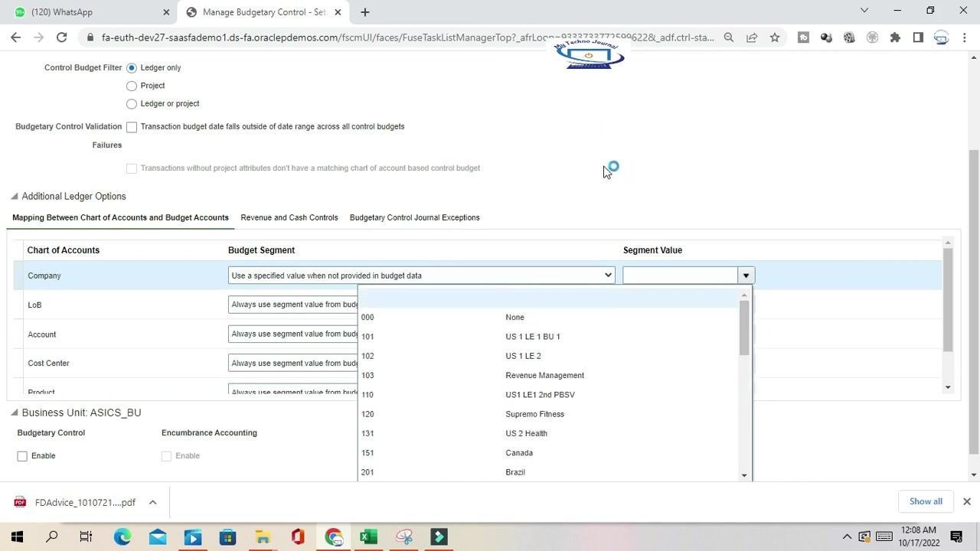Choose 131 US 2 Health value
The height and width of the screenshot is (551, 980).
point(548,433)
